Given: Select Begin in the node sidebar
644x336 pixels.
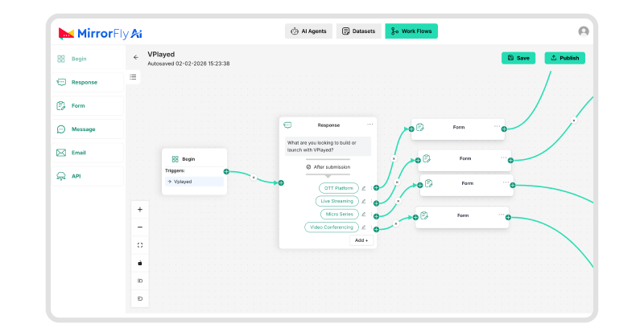Looking at the screenshot, I should point(88,59).
